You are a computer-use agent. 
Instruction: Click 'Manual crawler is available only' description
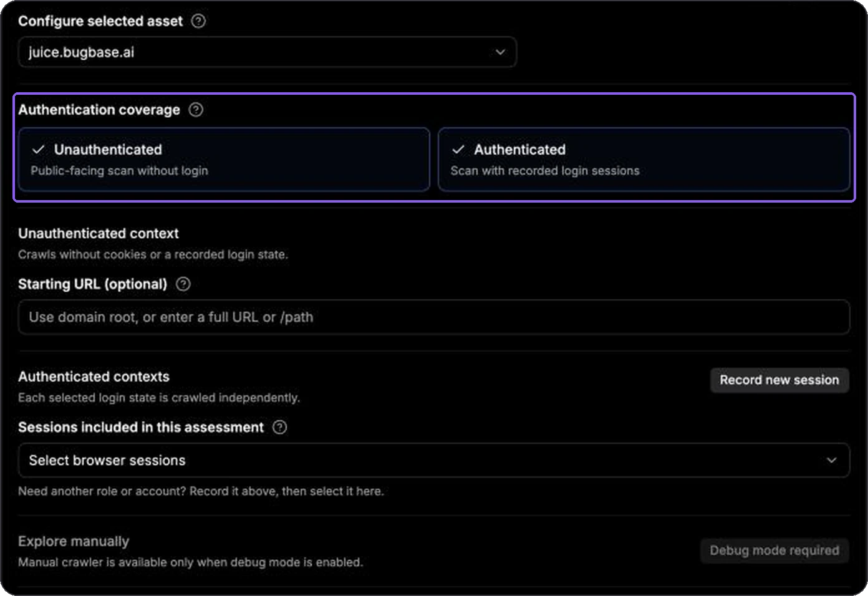(190, 562)
